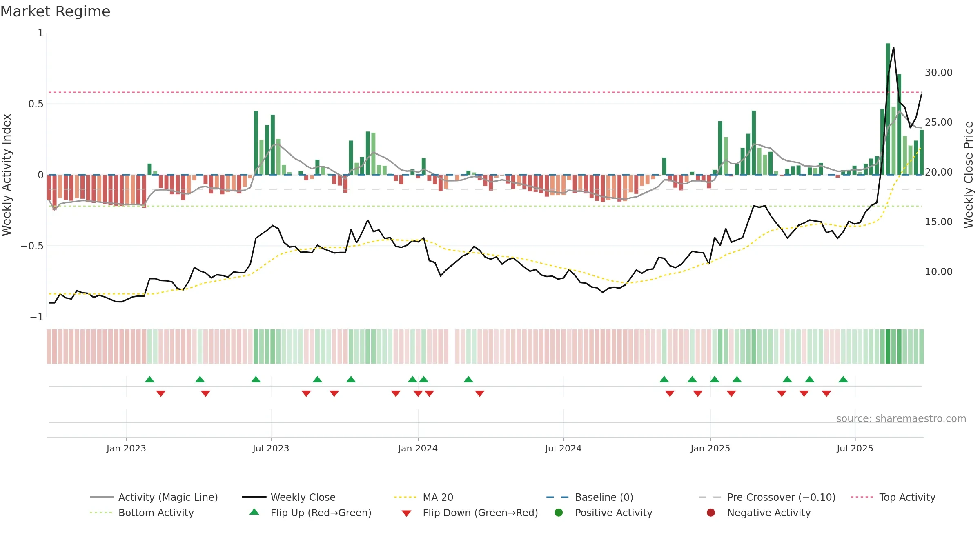Click the weekly close price peak above 30

893,48
